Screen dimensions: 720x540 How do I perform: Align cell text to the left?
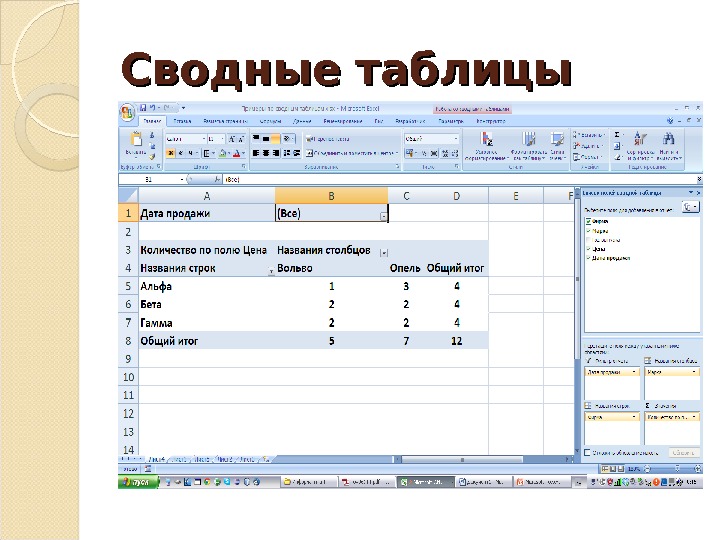coord(256,153)
